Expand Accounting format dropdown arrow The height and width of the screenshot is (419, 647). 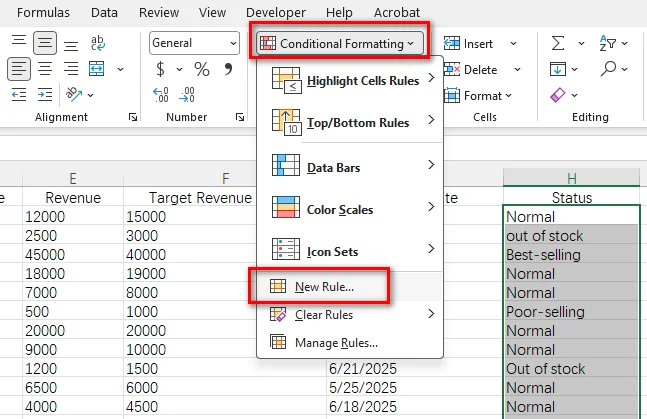(179, 69)
